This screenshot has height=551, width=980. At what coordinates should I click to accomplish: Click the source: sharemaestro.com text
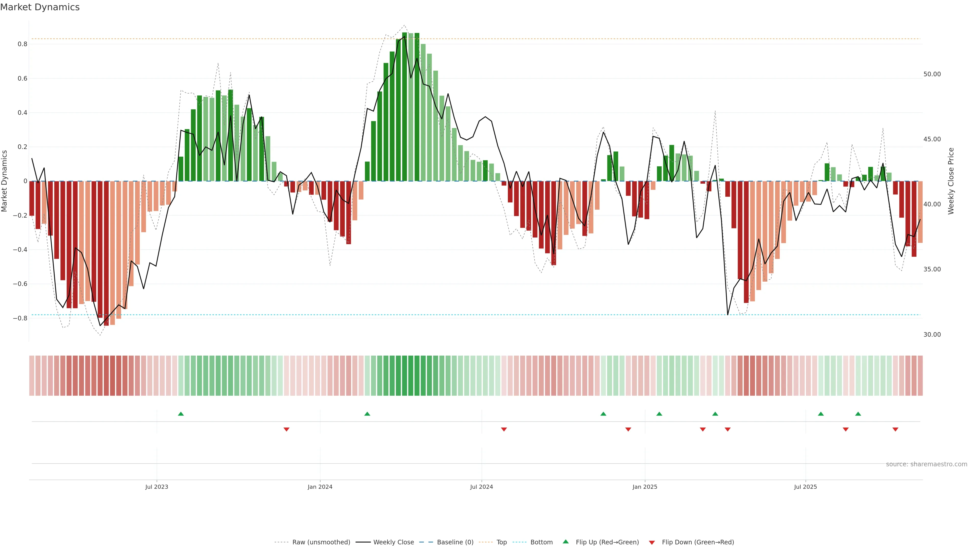click(926, 464)
